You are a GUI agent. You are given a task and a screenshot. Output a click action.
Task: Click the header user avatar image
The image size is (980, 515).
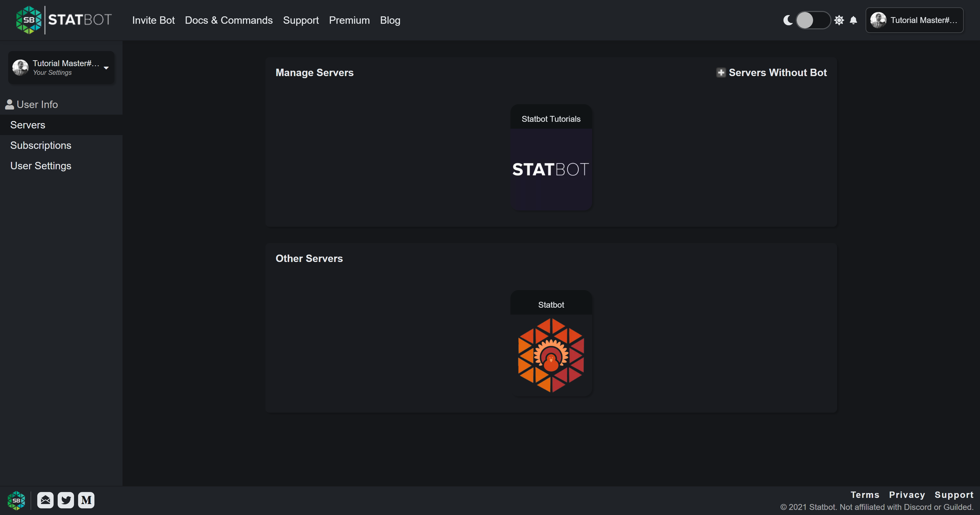tap(878, 20)
